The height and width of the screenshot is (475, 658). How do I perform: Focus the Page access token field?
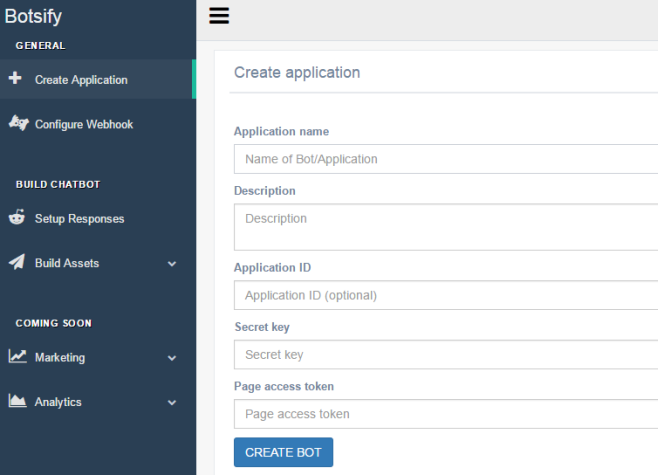point(445,414)
